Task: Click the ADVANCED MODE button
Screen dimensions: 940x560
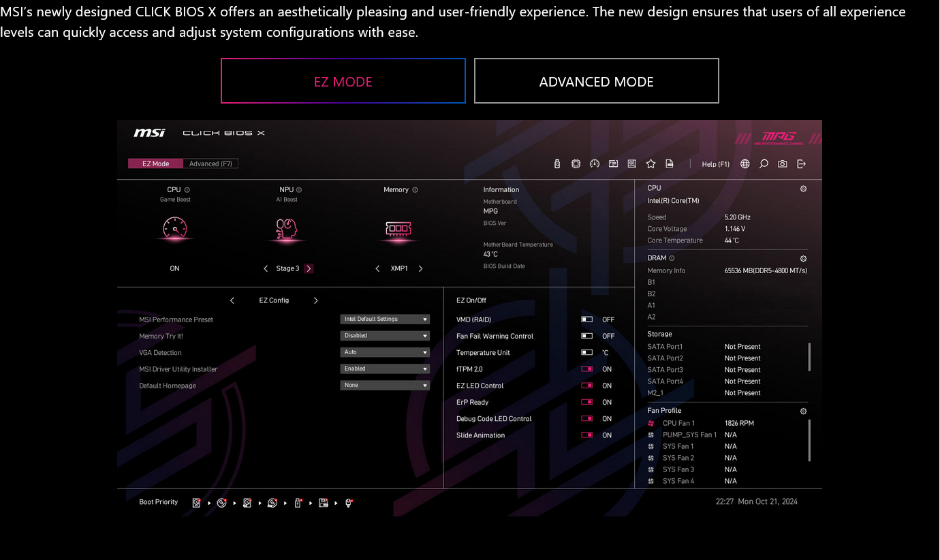Action: [x=596, y=81]
